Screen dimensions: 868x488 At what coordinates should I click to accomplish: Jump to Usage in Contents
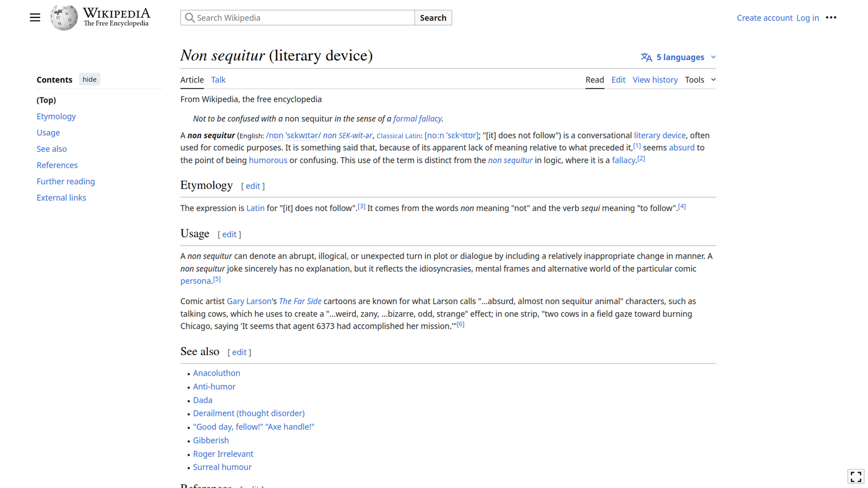pyautogui.click(x=48, y=132)
